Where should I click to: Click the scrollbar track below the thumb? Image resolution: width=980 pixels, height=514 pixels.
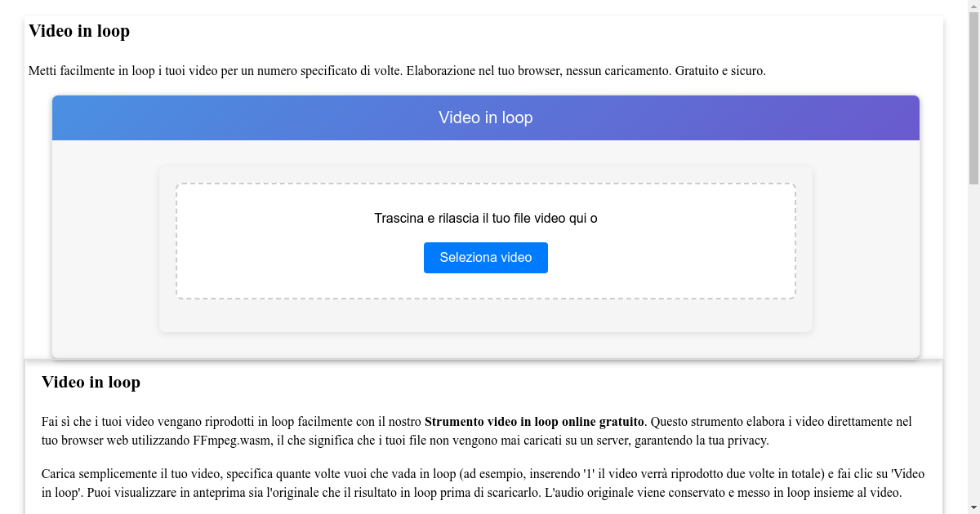(973, 326)
